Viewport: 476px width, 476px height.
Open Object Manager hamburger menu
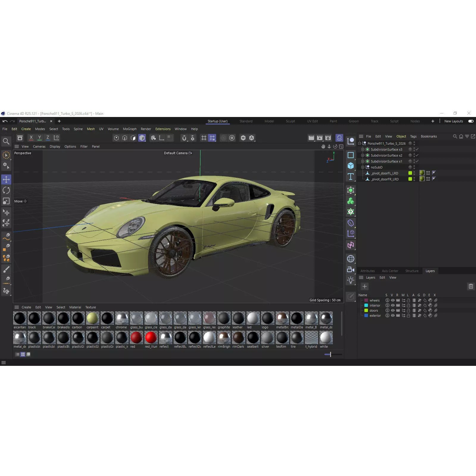(361, 136)
